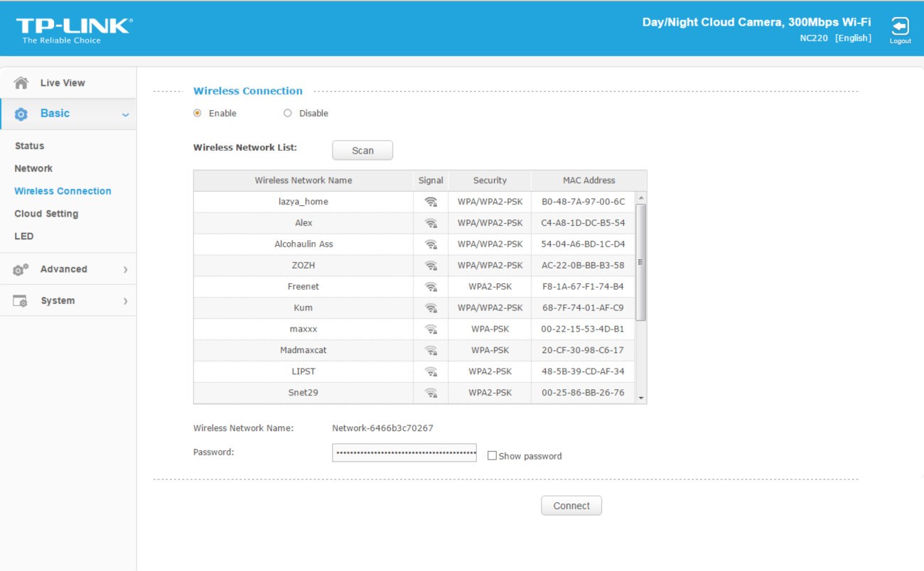Click the network list scrollbar down arrow
This screenshot has height=571, width=924.
tap(641, 398)
